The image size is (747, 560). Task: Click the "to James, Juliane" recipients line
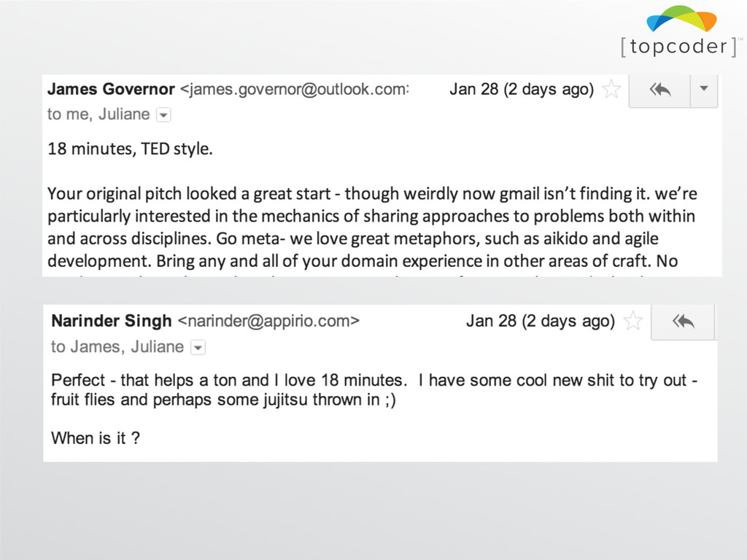tap(117, 347)
